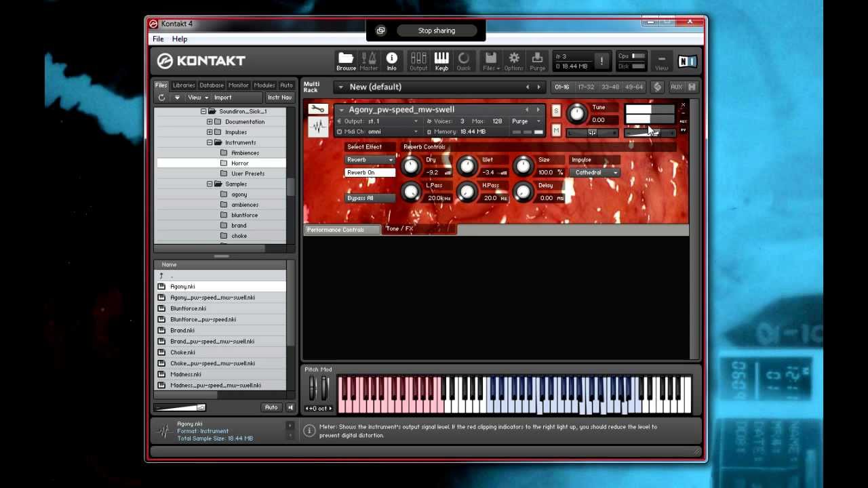Click the MIDI panic exclamation button
This screenshot has height=488, width=868.
pyautogui.click(x=601, y=62)
